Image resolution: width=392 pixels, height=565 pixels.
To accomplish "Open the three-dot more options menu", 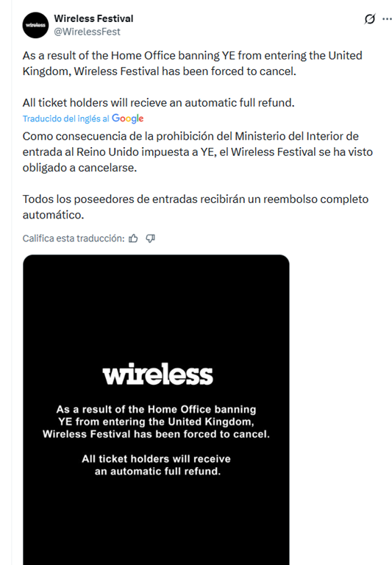I will pyautogui.click(x=387, y=18).
